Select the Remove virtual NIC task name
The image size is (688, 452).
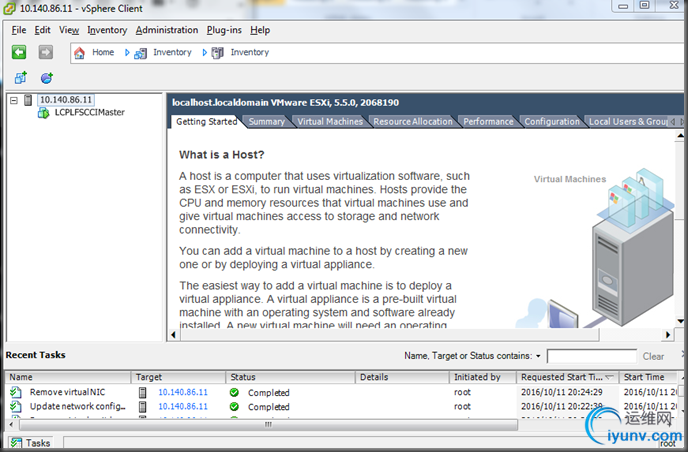click(68, 392)
